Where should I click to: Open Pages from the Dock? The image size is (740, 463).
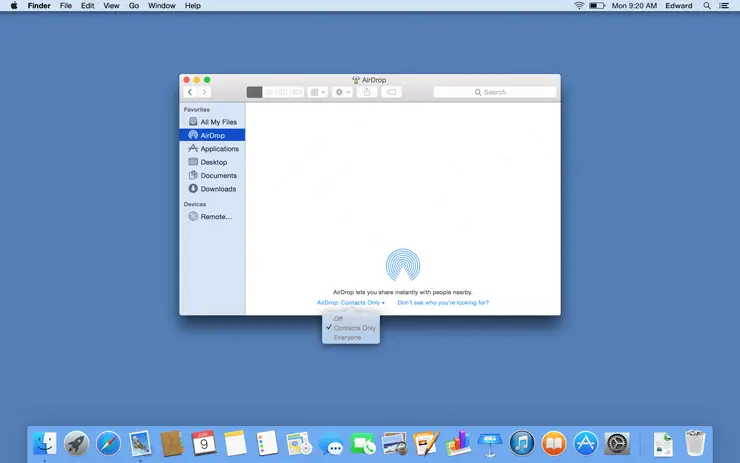point(426,443)
